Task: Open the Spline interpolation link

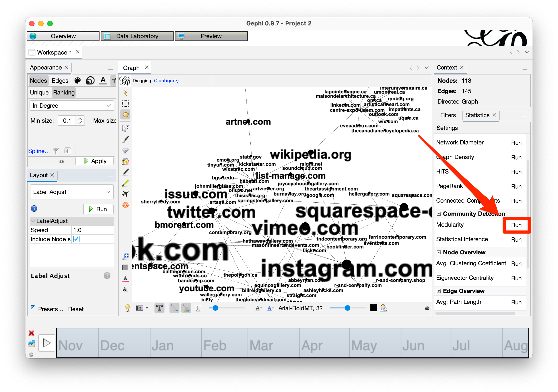Action: coord(39,151)
